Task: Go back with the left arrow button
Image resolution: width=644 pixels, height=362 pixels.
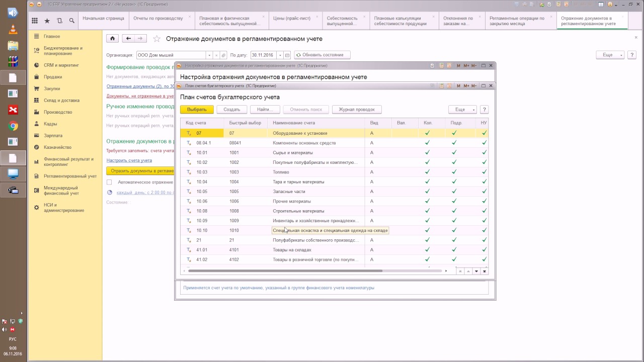Action: tap(128, 38)
